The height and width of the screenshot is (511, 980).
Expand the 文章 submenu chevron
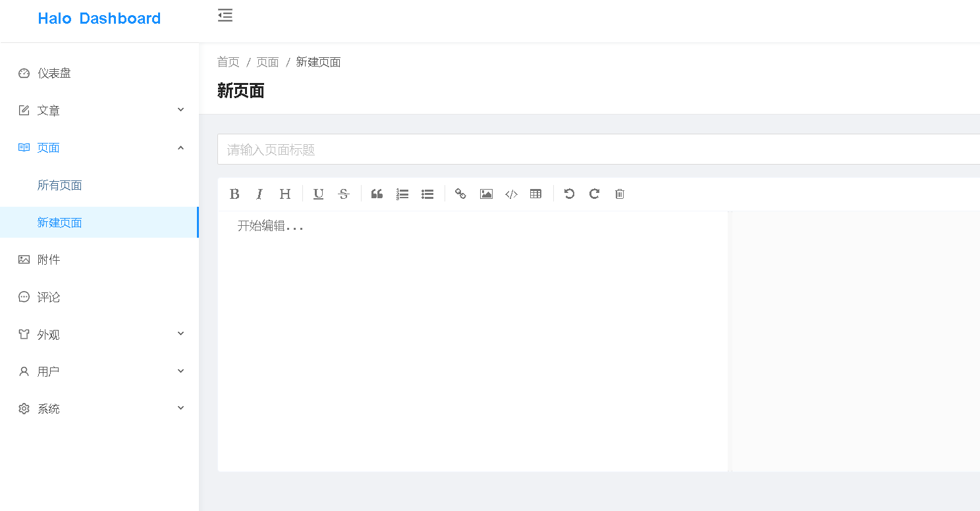pos(181,110)
